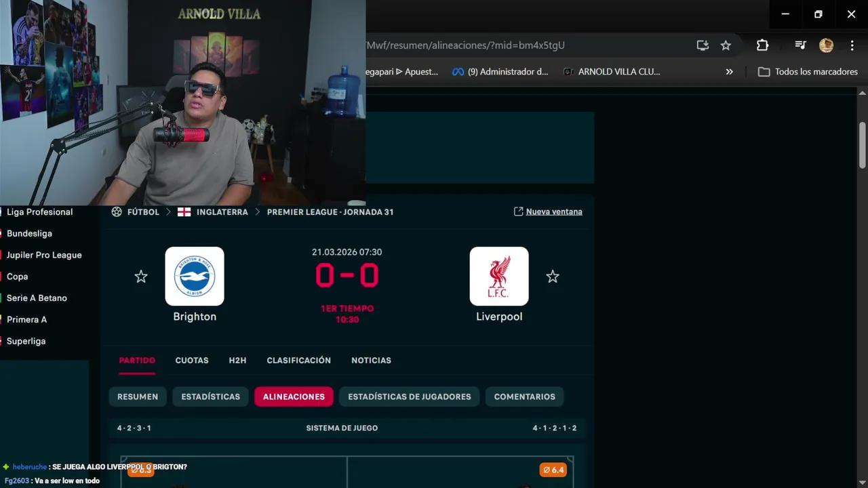Select the PARTIDO tab
This screenshot has width=868, height=488.
click(x=137, y=360)
